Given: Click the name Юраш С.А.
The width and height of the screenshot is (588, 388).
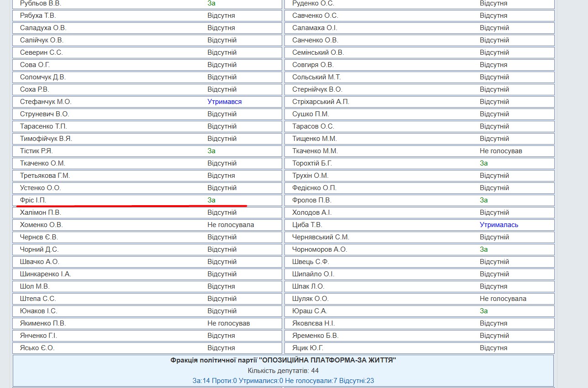Looking at the screenshot, I should click(310, 311).
